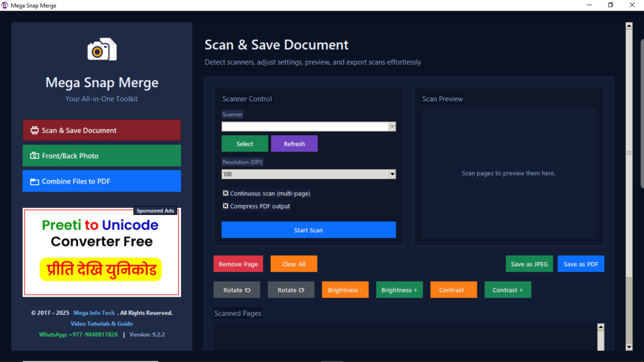
Task: Click the Mega Info Tech link
Action: (x=94, y=313)
